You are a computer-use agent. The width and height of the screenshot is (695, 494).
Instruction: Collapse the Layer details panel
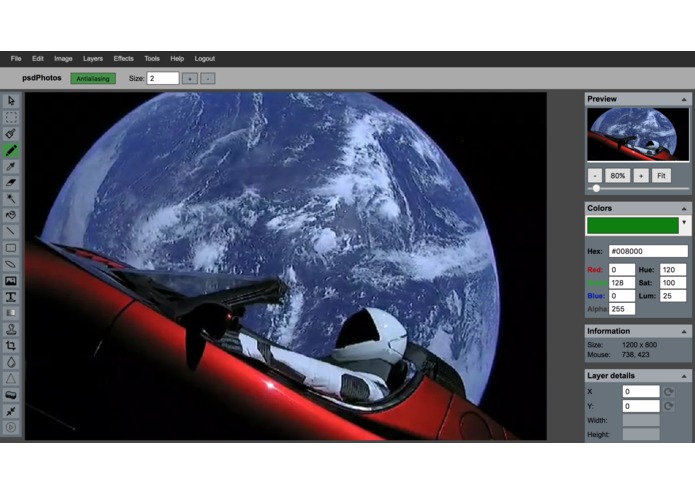684,376
